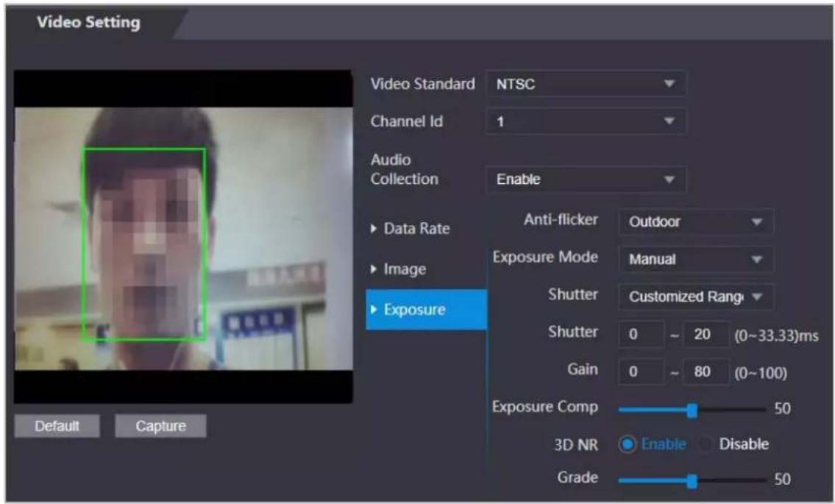835x504 pixels.
Task: Open the Channel Id dropdown
Action: 586,121
